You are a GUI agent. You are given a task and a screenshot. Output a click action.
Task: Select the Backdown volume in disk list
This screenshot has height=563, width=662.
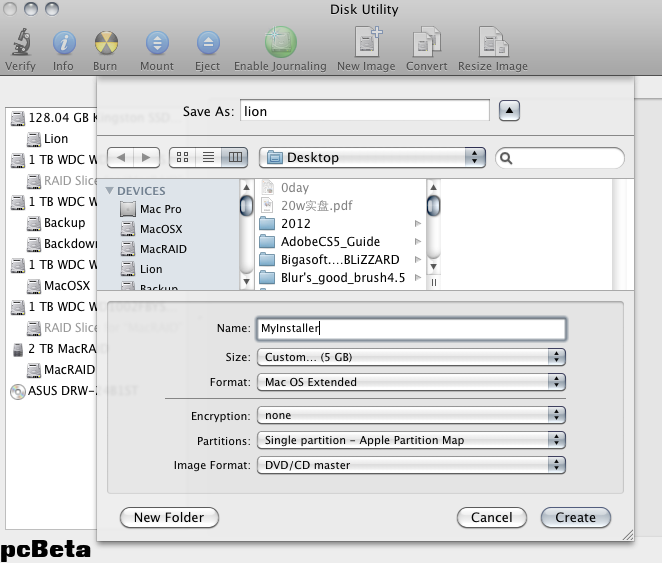(x=62, y=244)
